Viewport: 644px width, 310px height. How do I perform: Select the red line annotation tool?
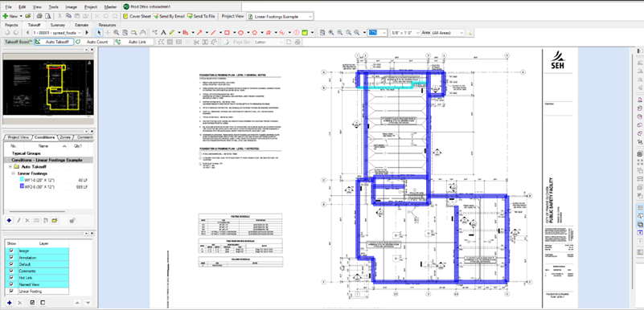213,32
